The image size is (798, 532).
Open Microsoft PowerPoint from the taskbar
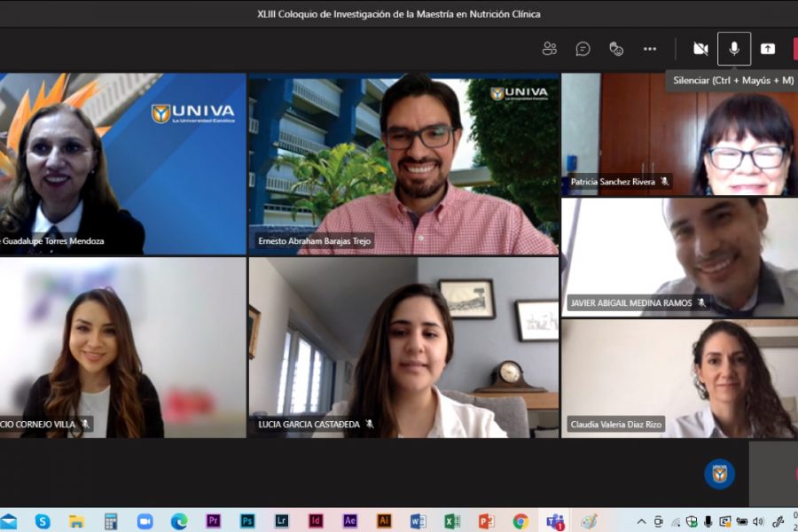486,521
